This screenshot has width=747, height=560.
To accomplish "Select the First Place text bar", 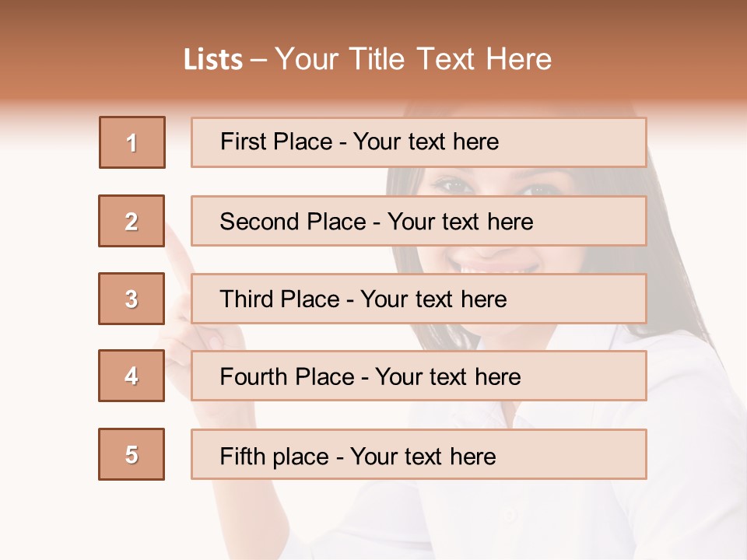I will point(419,142).
